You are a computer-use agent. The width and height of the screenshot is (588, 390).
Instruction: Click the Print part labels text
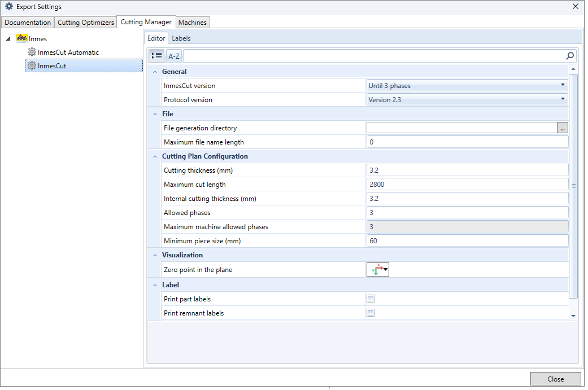[x=187, y=299]
